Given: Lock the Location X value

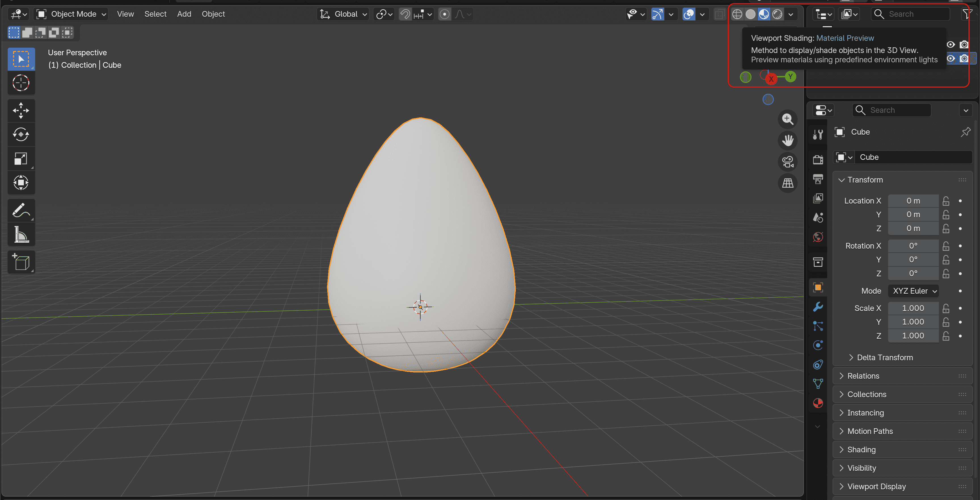Looking at the screenshot, I should coord(946,201).
